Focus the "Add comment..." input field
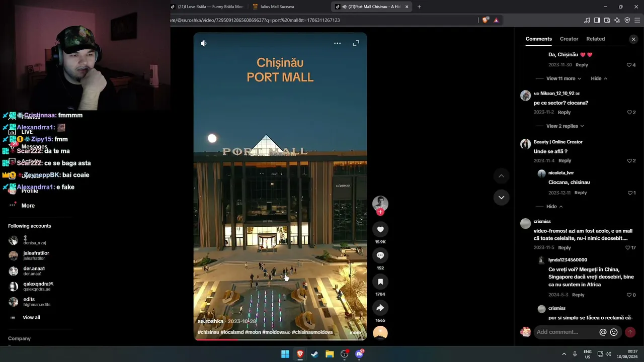 (566, 332)
